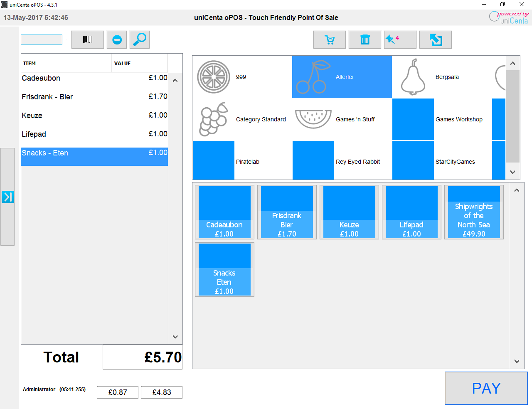Close the uniCenta oPOS window
The image size is (532, 409).
coord(522,5)
